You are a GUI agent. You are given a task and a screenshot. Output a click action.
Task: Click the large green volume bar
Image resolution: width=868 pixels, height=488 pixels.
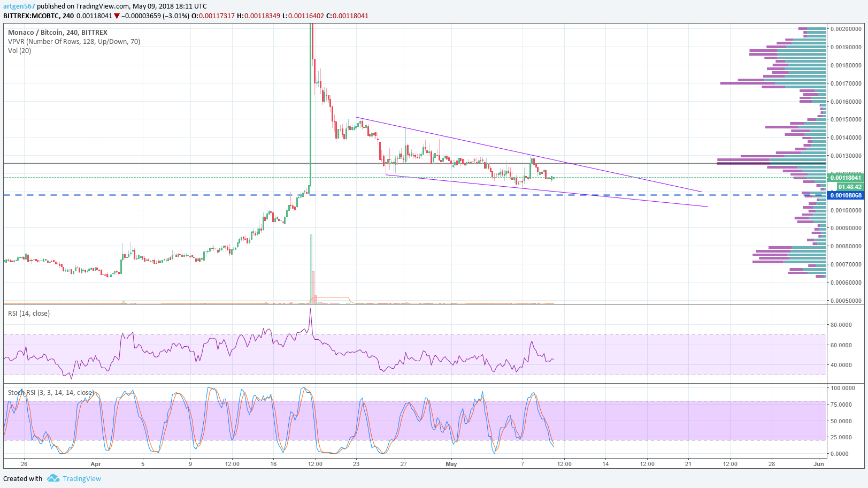tap(311, 269)
